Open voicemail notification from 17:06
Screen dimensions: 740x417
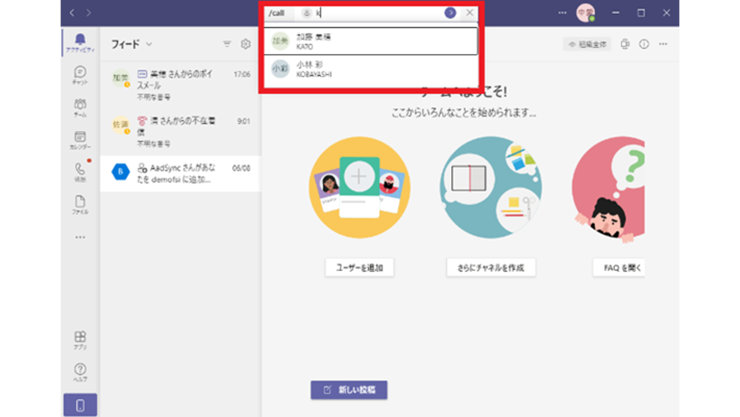click(181, 85)
